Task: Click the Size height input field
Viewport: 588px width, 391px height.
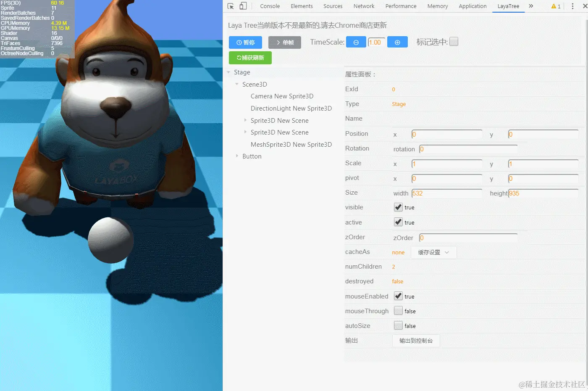Action: coord(543,193)
